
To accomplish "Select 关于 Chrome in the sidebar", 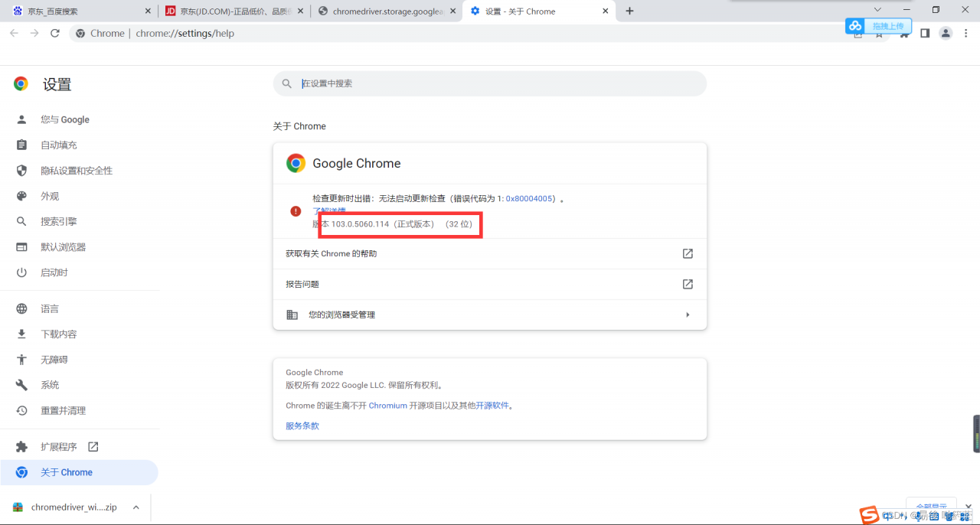I will (x=79, y=472).
